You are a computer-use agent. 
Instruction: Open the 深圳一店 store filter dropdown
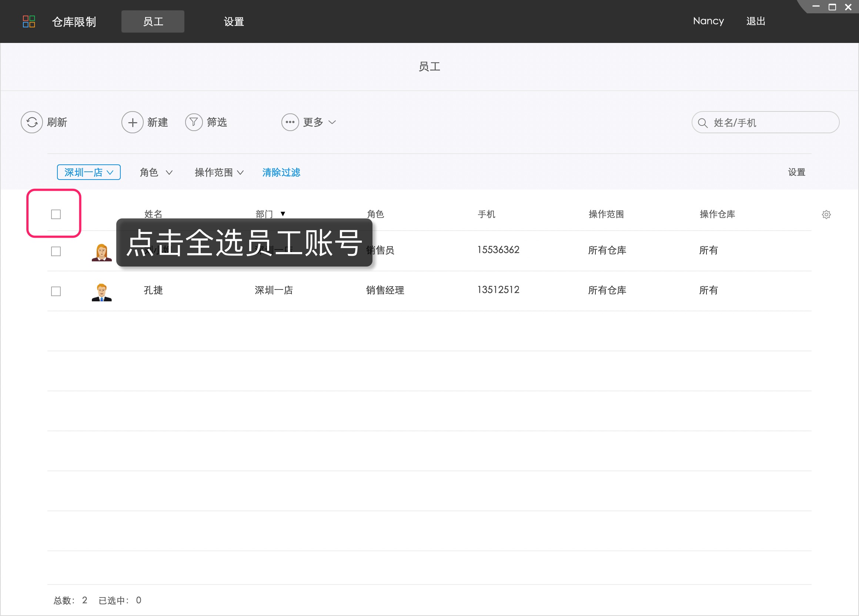click(88, 172)
